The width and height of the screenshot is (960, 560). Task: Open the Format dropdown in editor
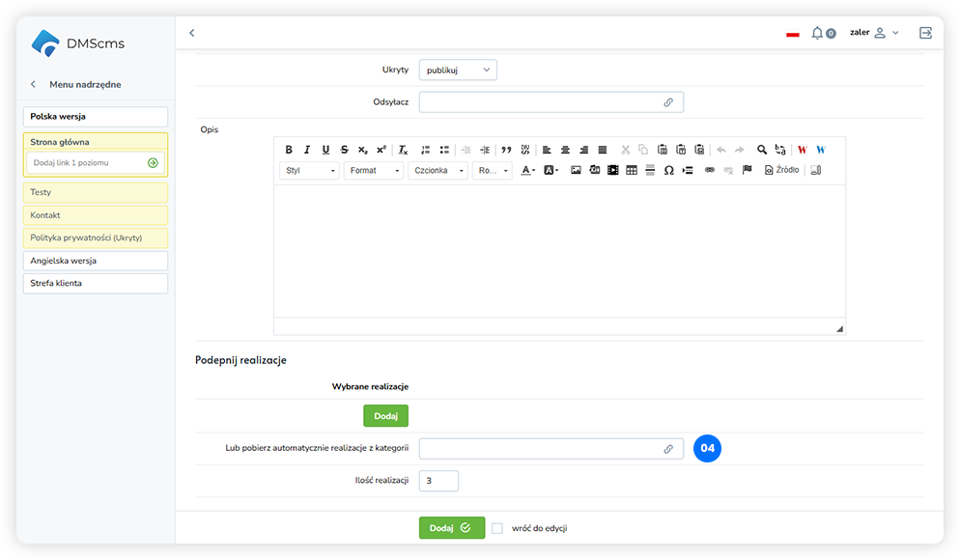[x=373, y=170]
